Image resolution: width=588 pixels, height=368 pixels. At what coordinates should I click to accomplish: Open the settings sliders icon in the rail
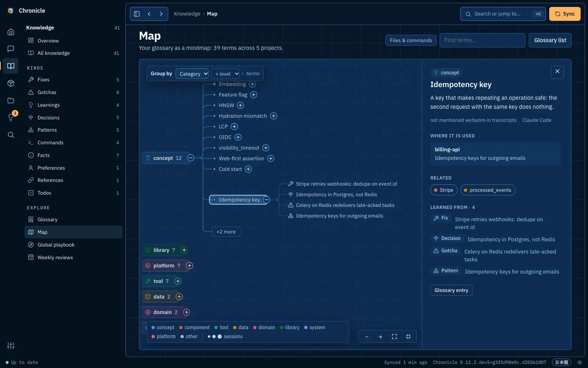point(11,346)
